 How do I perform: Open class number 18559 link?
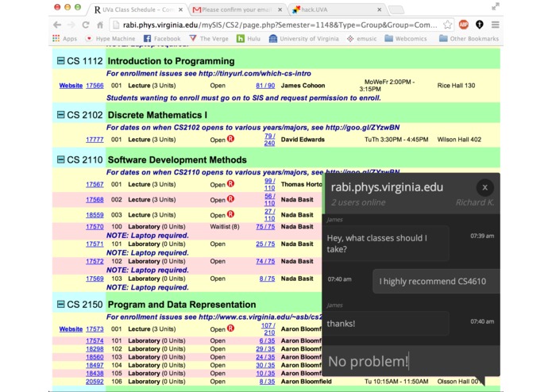(x=95, y=215)
